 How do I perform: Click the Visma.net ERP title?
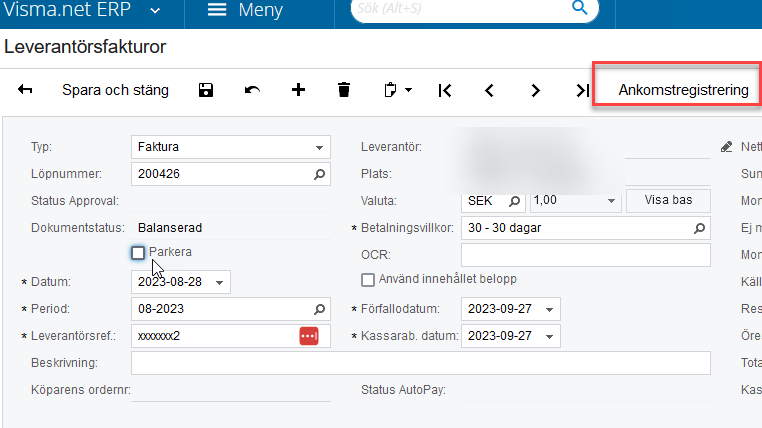pos(67,9)
